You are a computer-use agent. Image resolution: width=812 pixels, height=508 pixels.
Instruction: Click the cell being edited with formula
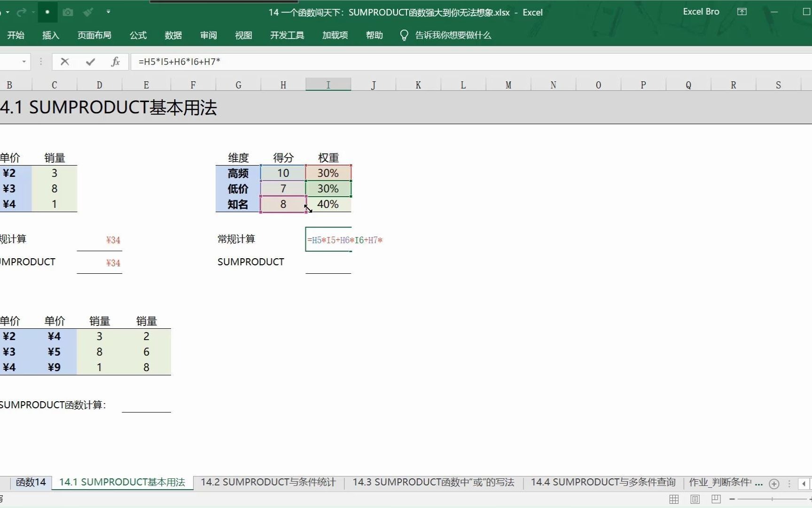click(x=328, y=239)
